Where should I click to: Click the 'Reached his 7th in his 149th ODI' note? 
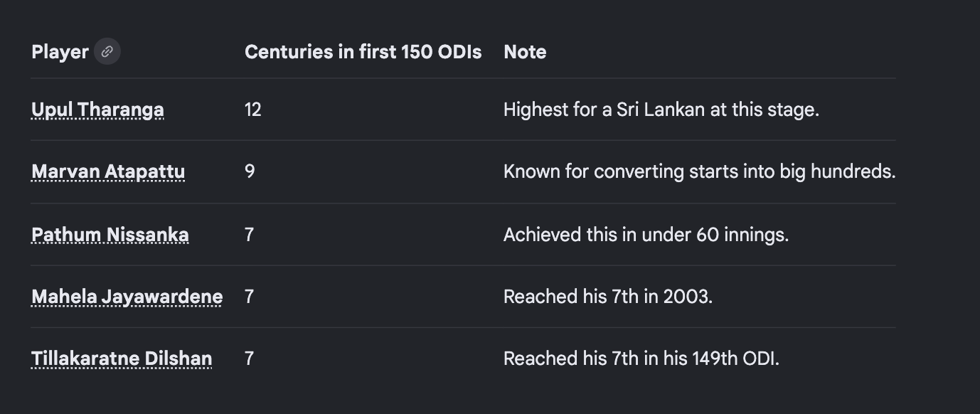tap(641, 358)
